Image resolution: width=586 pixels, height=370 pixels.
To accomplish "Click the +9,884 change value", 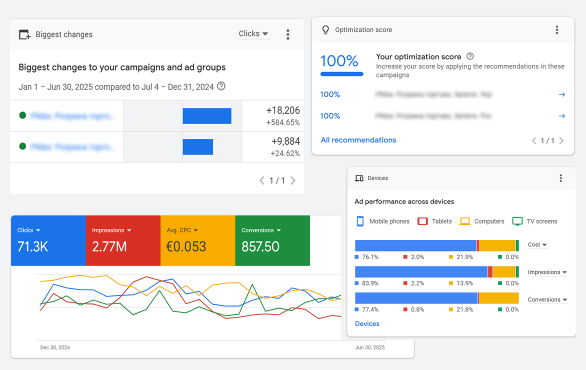I will [286, 142].
